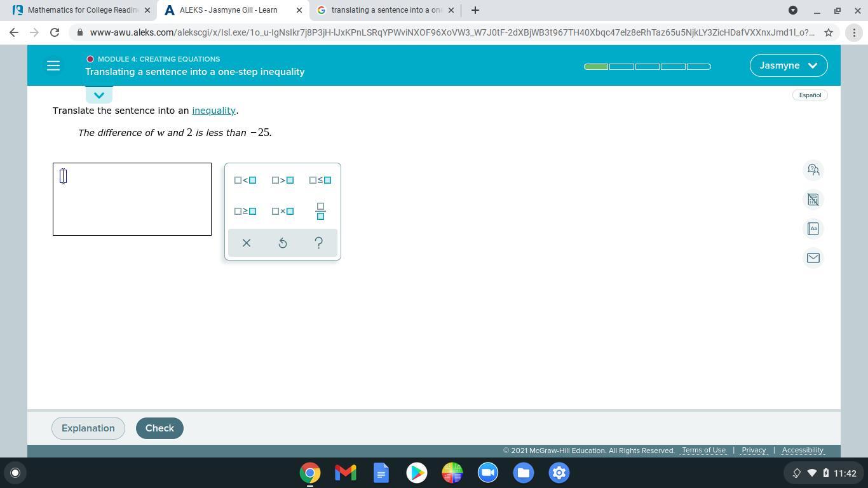Image resolution: width=868 pixels, height=488 pixels.
Task: Open the calculator tool in sidebar
Action: point(813,200)
